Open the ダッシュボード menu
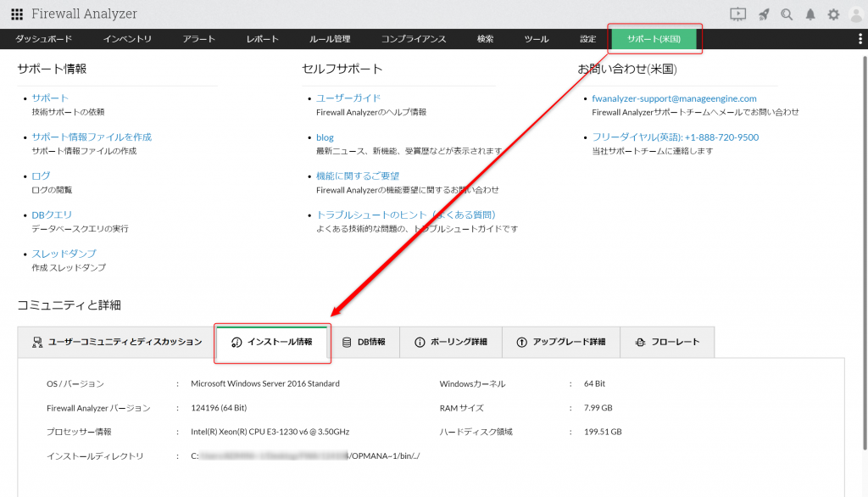 [44, 39]
